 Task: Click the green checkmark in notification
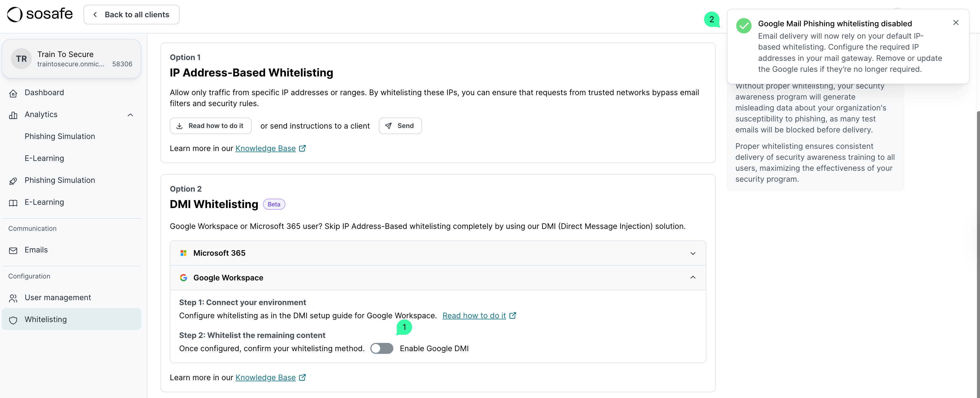(x=743, y=26)
